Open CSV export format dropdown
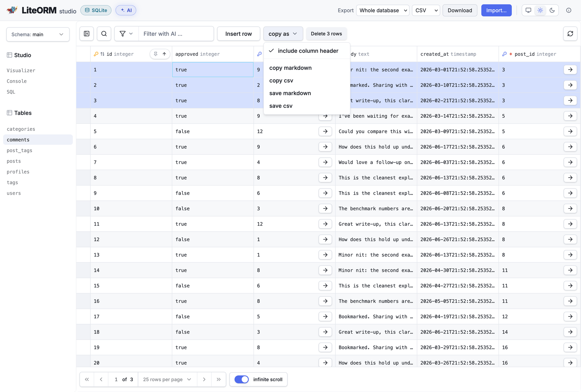Screen dimensions: 581x392 [x=426, y=10]
